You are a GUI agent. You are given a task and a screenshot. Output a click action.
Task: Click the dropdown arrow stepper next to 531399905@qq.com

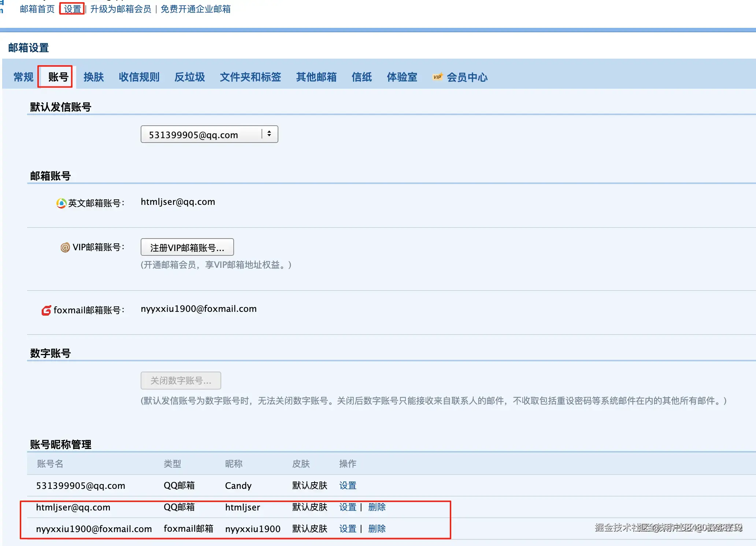[x=269, y=134]
